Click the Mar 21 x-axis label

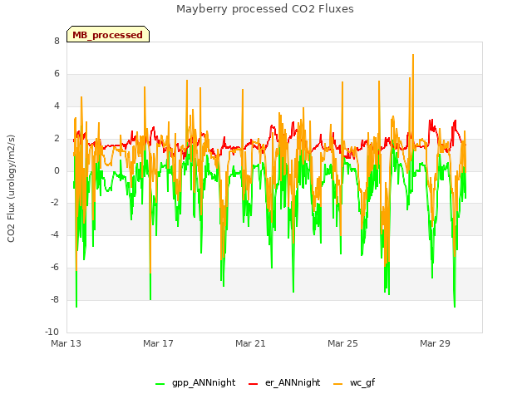[250, 343]
